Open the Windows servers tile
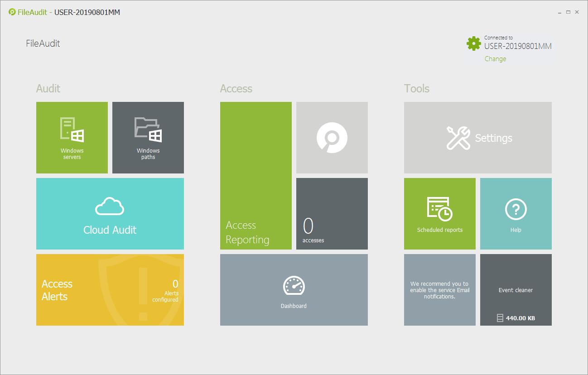Screen dimensions: 588x375 [72, 138]
